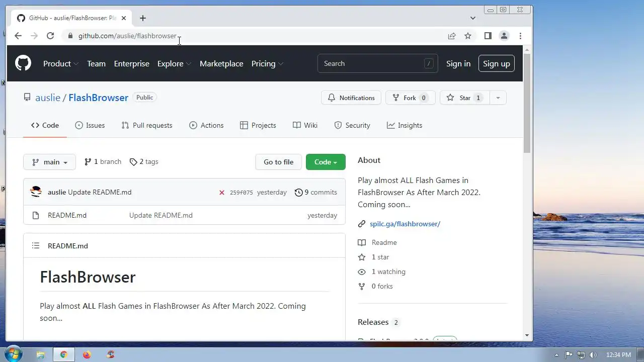Open File Explorer from taskbar
Screen dimensions: 644x362
(x=41, y=354)
